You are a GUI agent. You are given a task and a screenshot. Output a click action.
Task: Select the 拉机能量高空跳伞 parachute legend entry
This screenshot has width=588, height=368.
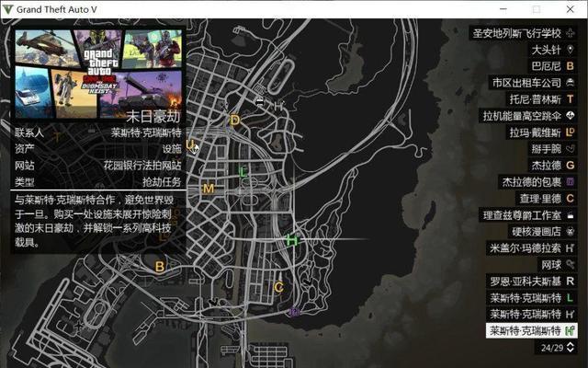[x=527, y=116]
